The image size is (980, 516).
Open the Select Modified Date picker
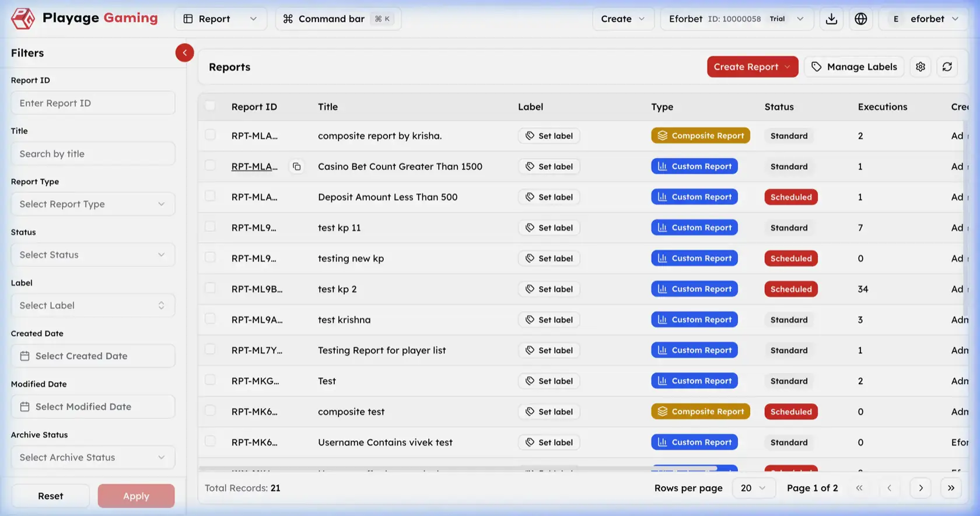point(93,406)
